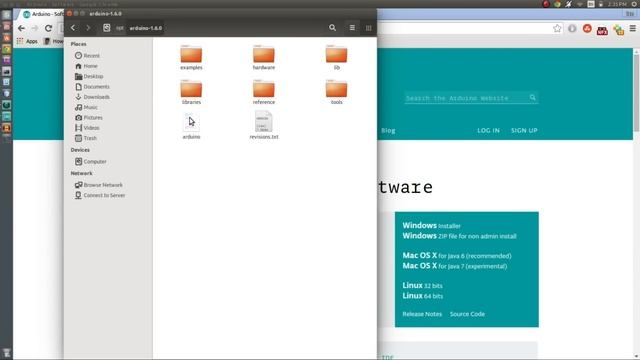Switch file manager to list view

[352, 28]
